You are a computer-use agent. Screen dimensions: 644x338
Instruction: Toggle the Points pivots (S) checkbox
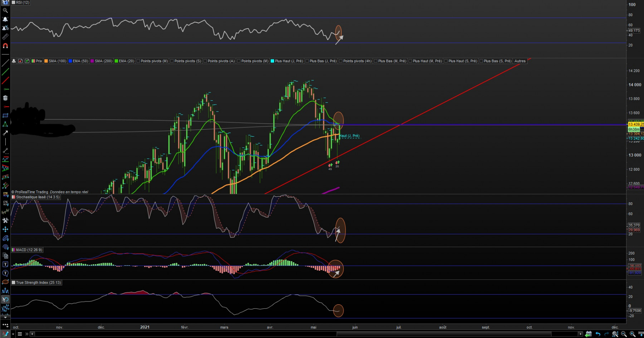(172, 61)
